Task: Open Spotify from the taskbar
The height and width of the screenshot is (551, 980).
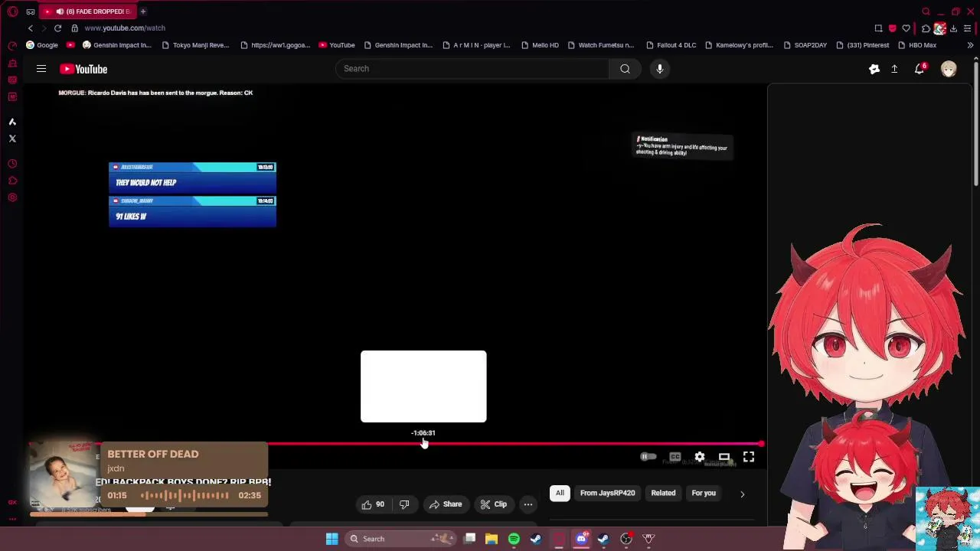Action: coord(514,539)
